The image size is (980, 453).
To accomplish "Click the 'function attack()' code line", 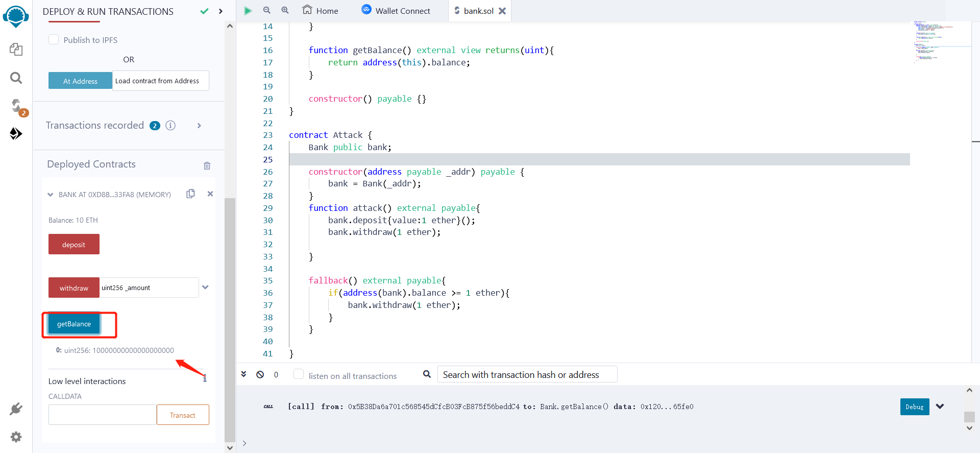I will pyautogui.click(x=394, y=208).
